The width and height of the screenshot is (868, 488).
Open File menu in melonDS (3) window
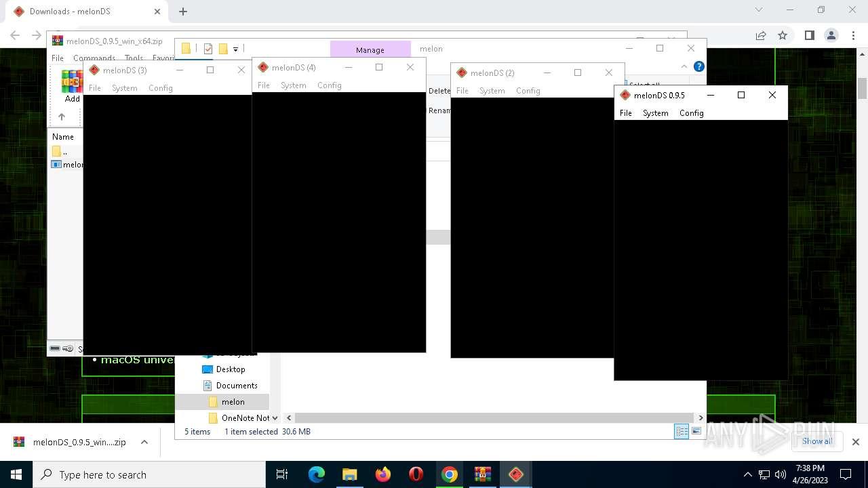click(x=95, y=88)
